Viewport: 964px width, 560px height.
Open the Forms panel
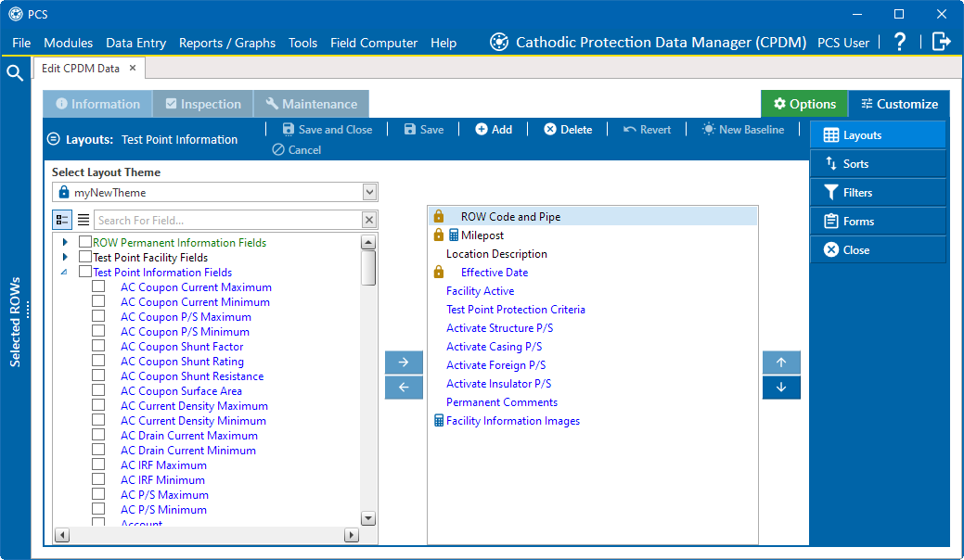[878, 221]
